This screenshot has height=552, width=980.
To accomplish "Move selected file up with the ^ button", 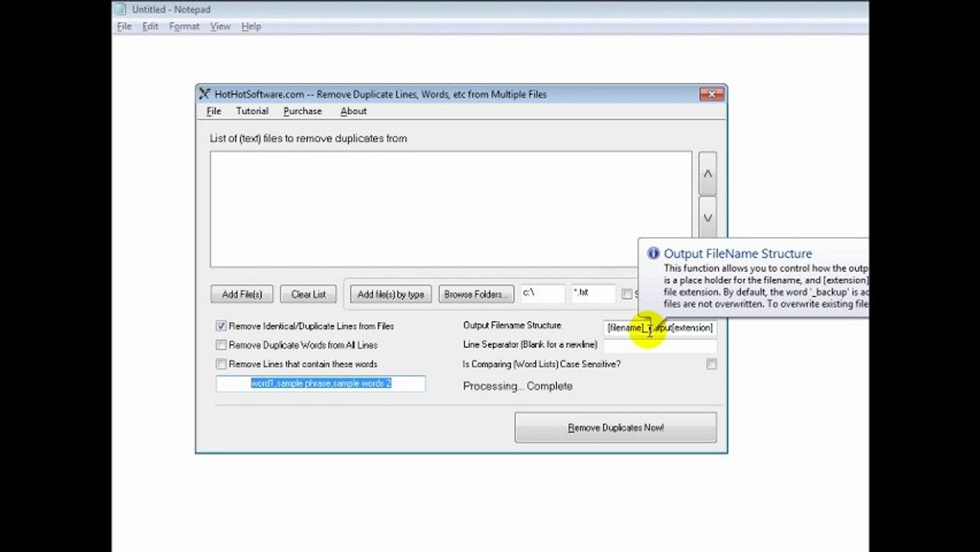I will point(707,174).
